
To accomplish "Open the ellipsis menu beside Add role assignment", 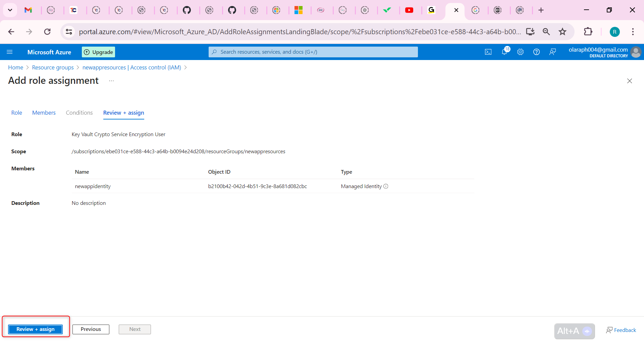I will pos(111,81).
